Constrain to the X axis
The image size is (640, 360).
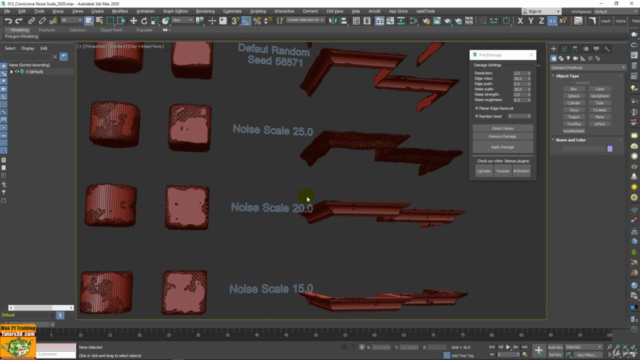tap(520, 21)
